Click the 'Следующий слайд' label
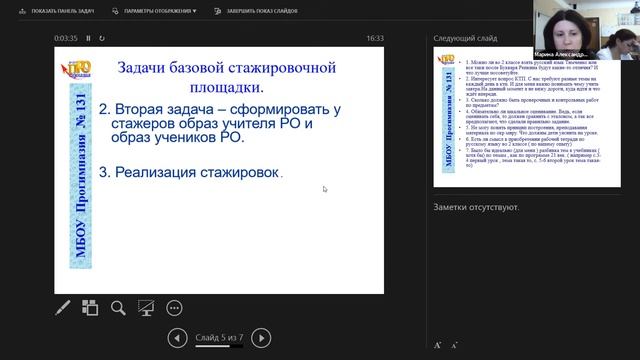 [465, 38]
